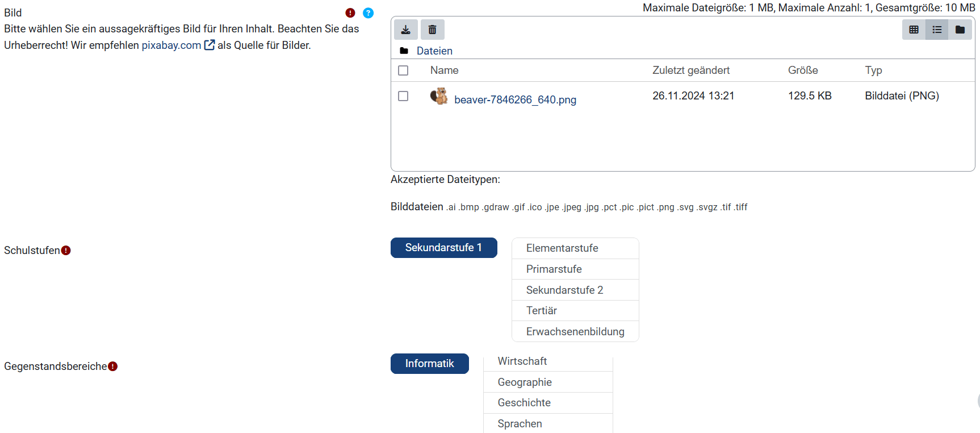This screenshot has width=980, height=433.
Task: Check the box for beaver-7846266_640.png
Action: 403,96
